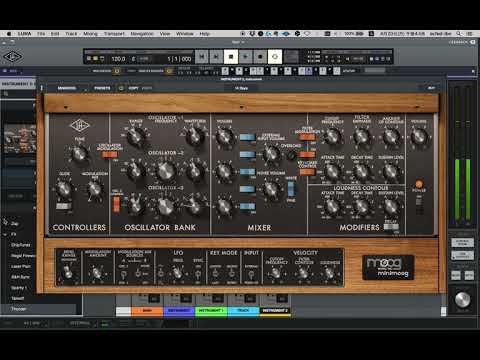Open the Window menu
Viewport: 480px width, 360px height.
(185, 34)
